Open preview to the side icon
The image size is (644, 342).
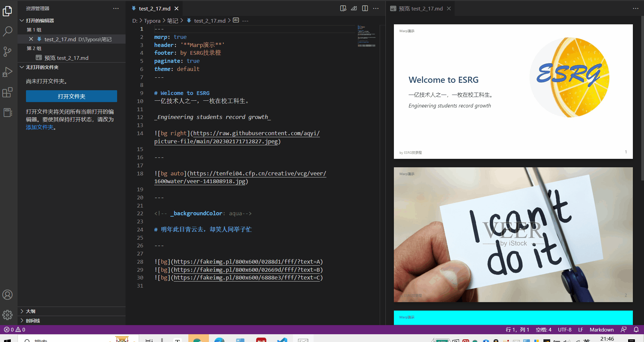[x=343, y=8]
